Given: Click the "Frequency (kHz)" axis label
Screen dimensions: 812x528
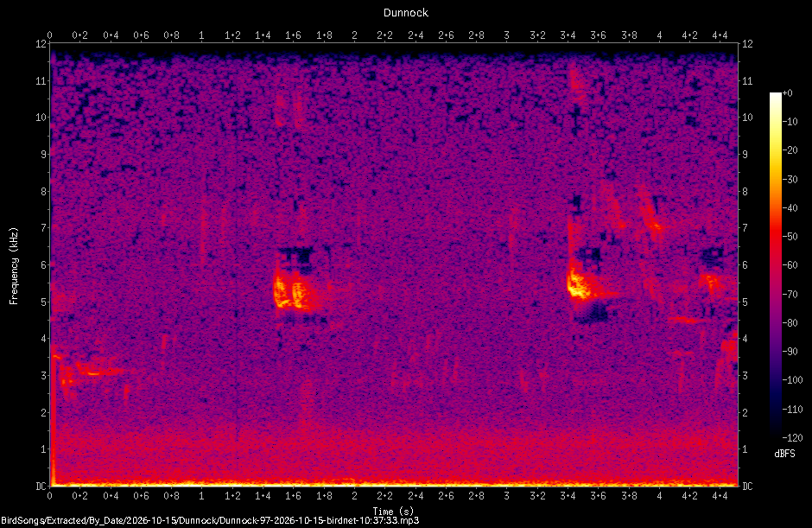Looking at the screenshot, I should (14, 266).
